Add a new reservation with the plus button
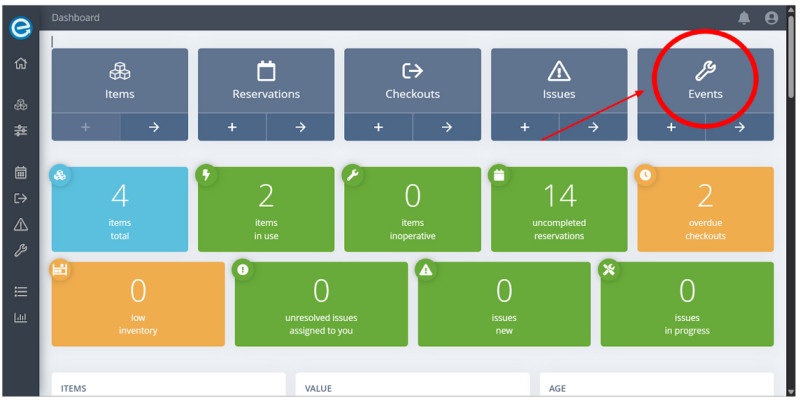This screenshot has width=800, height=400. (232, 127)
